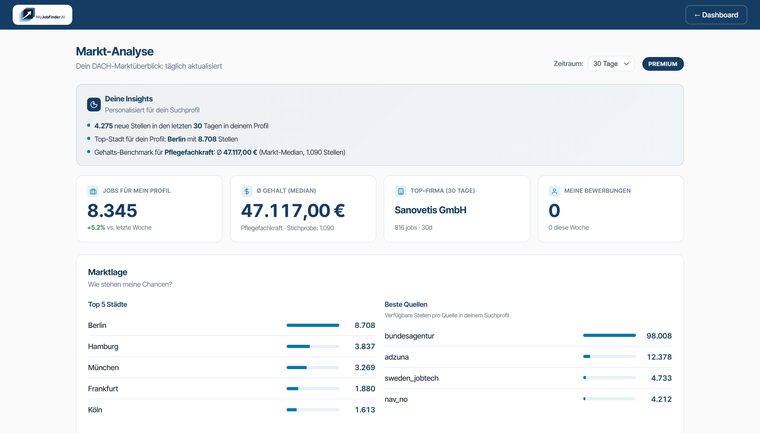Click the Top 5 Städte heading
Viewport: 760px width, 433px height.
(x=108, y=305)
